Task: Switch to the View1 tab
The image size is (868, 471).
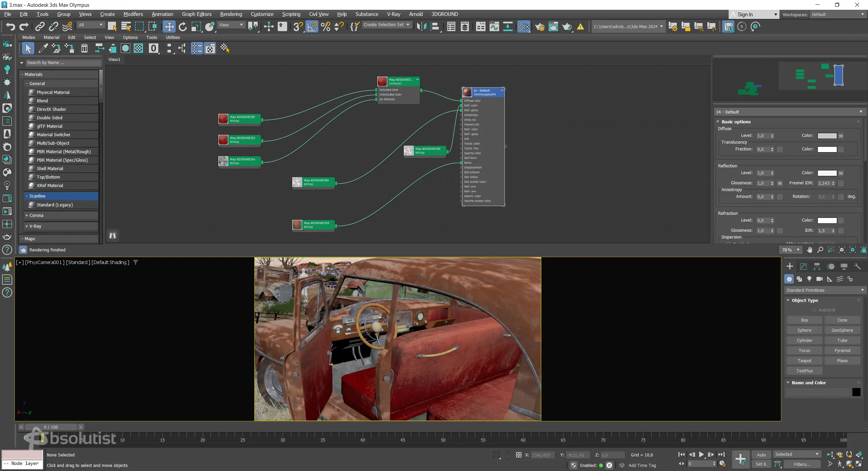Action: click(x=114, y=59)
